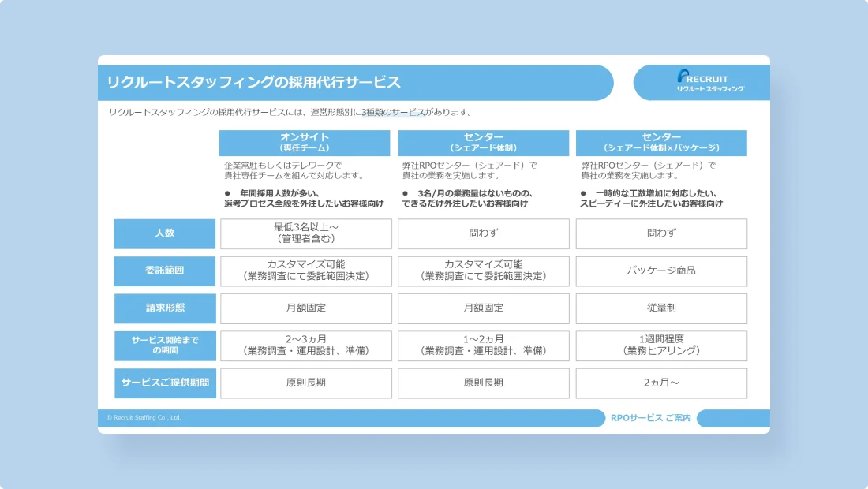The height and width of the screenshot is (489, 868).
Task: Click the 委託範囲 row label
Action: click(165, 271)
